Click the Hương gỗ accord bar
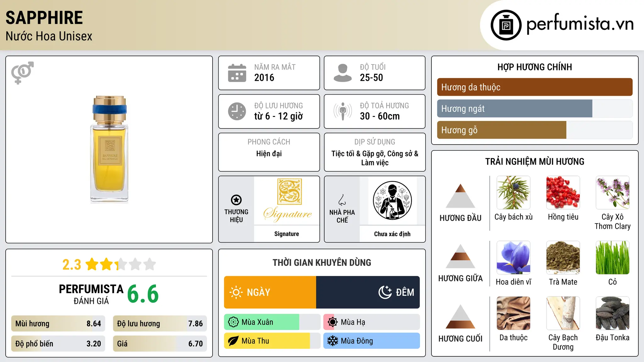The image size is (644, 362). [535, 130]
